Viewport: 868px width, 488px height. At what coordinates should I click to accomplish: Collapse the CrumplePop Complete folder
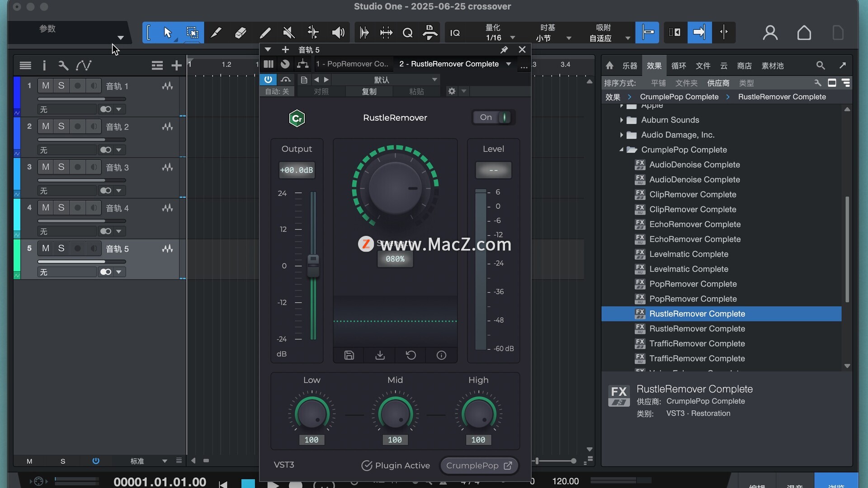622,150
